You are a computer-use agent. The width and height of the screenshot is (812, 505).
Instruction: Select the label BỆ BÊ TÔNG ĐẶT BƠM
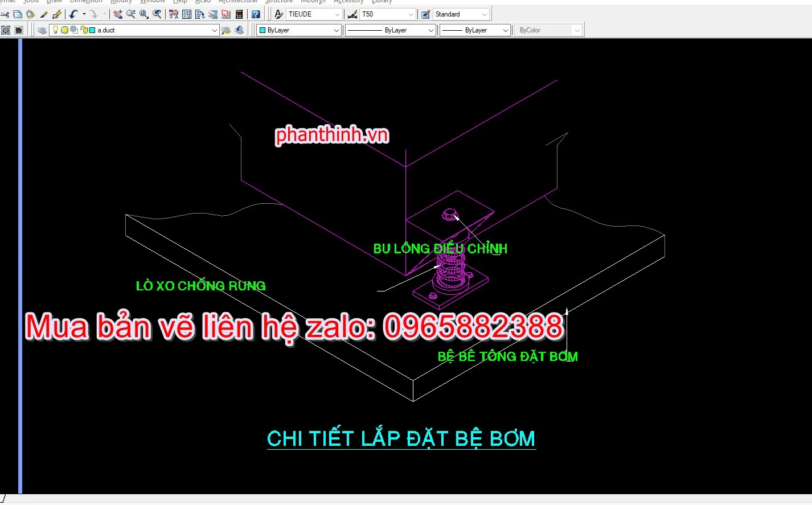(508, 356)
